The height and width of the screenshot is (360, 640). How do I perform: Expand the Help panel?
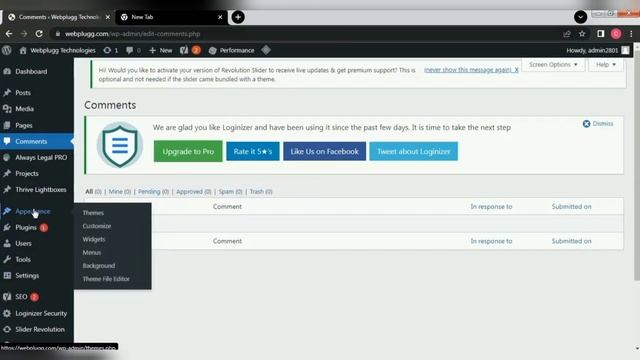click(x=606, y=64)
